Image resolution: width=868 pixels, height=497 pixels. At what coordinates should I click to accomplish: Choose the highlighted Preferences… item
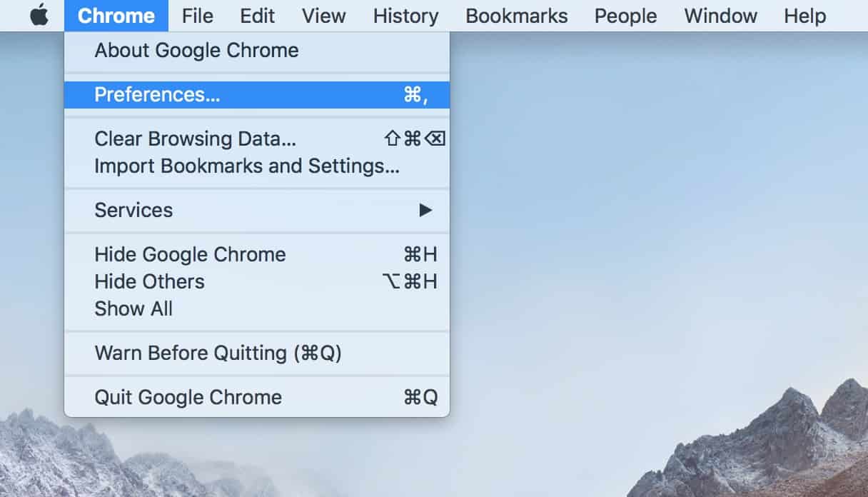[x=157, y=95]
